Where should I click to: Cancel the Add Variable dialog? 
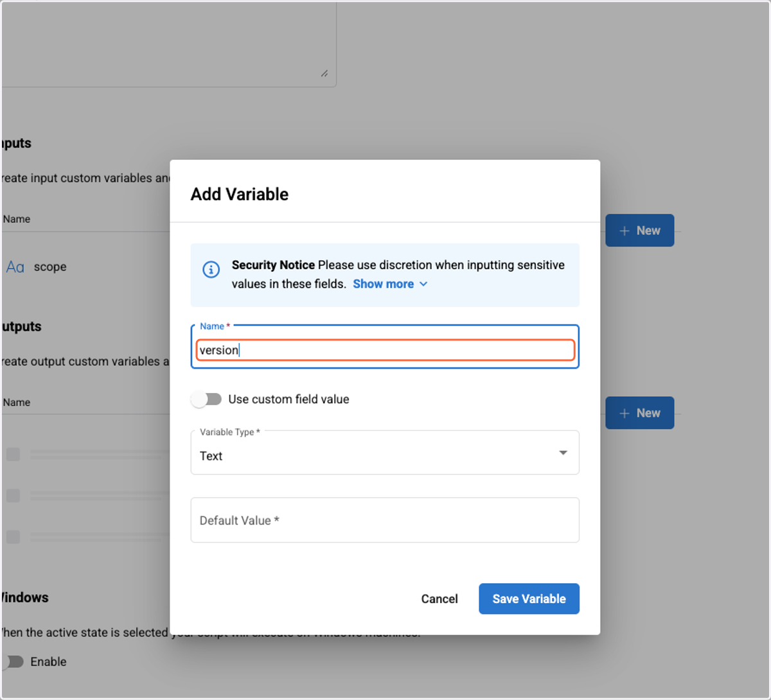[439, 599]
